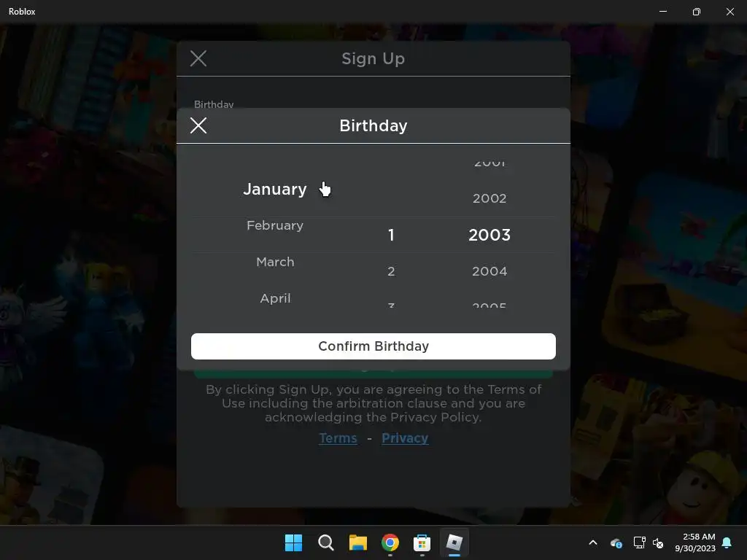Open the clock showing 2:58 AM
Viewport: 747px width, 560px height.
click(x=695, y=542)
